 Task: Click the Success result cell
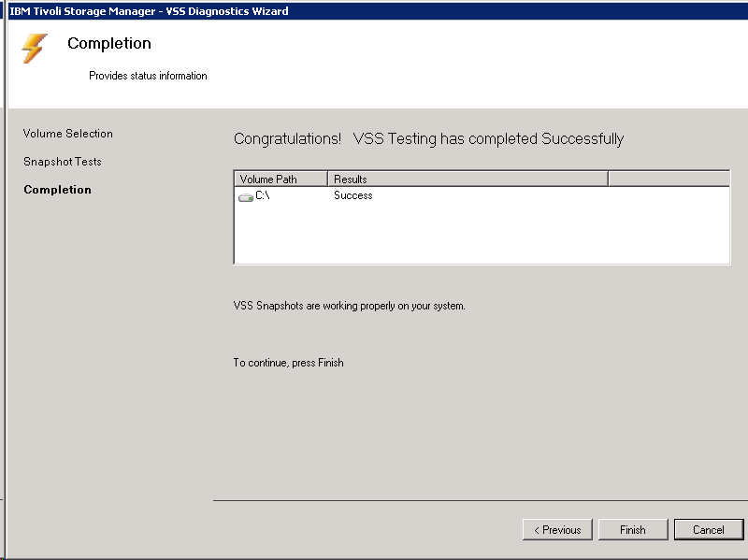click(353, 196)
